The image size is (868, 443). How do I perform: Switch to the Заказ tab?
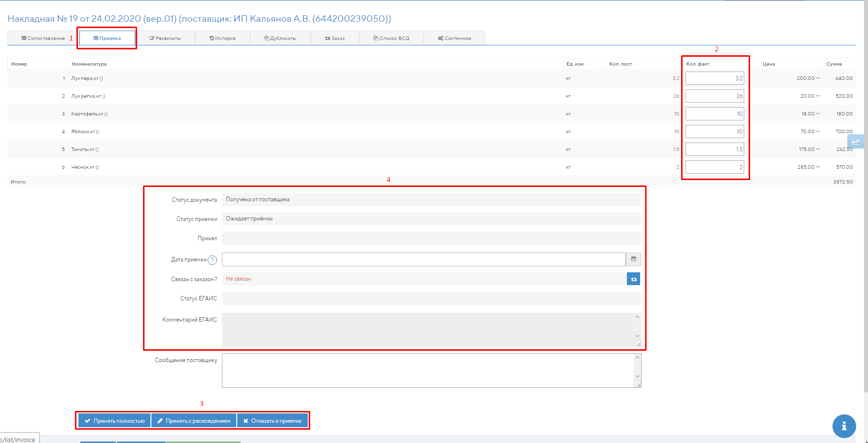click(335, 38)
